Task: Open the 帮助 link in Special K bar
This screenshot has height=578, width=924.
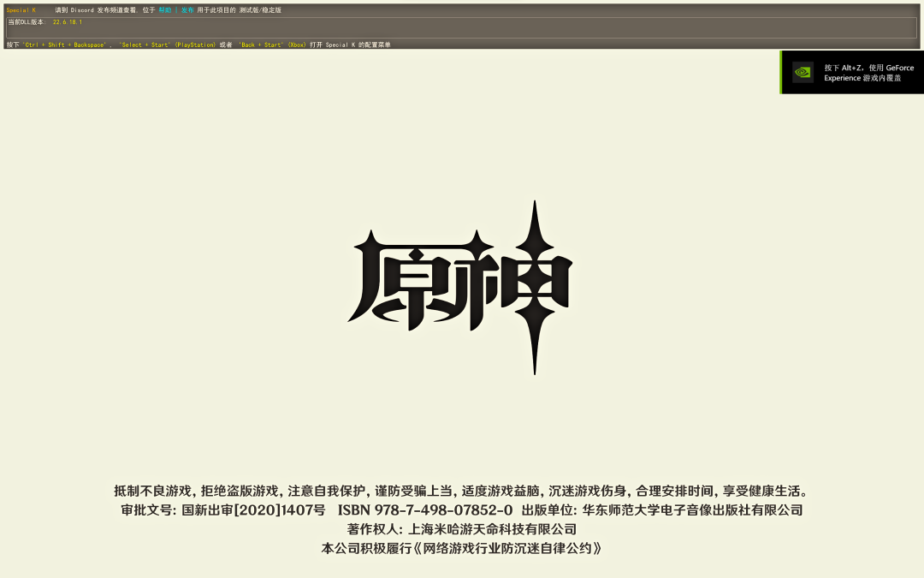Action: (165, 10)
